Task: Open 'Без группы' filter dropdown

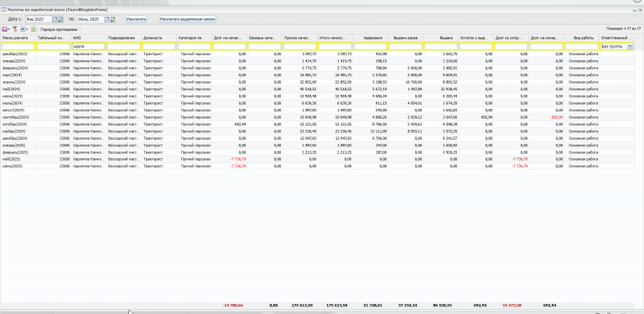Action: click(630, 47)
